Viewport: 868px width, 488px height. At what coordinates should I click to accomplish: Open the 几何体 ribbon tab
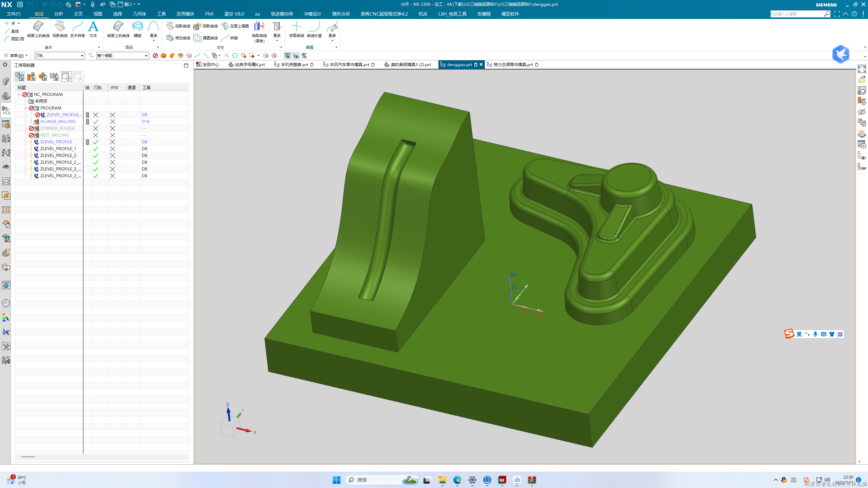tap(139, 14)
